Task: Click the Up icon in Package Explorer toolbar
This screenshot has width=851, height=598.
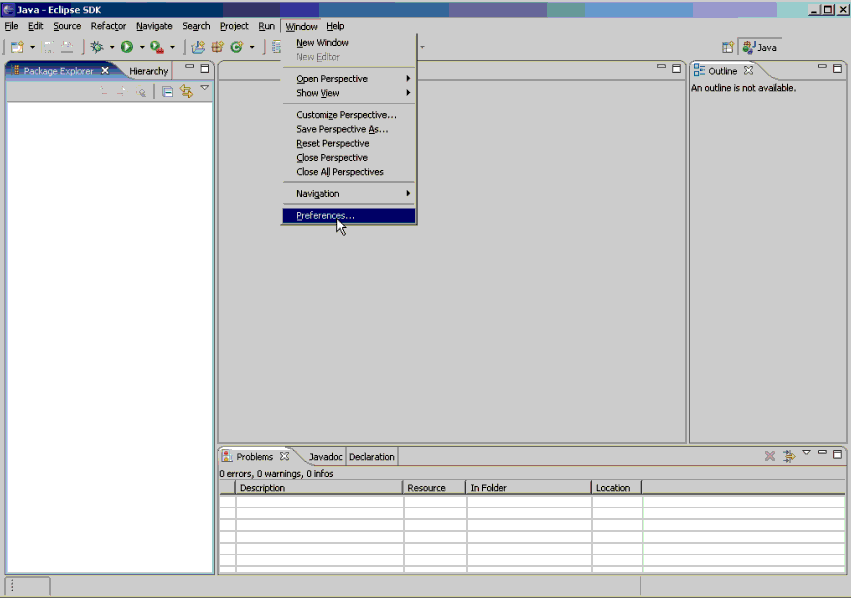Action: click(141, 92)
